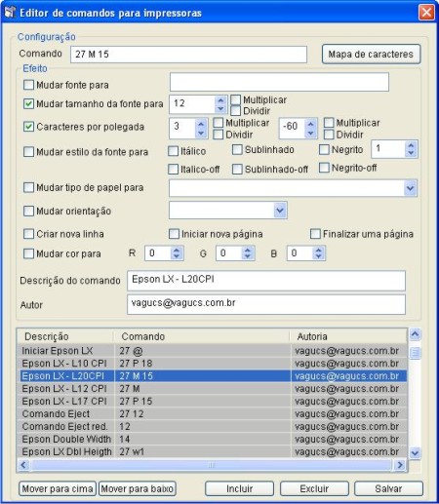Select the Comando Eject row
This screenshot has height=504, width=439.
click(212, 413)
